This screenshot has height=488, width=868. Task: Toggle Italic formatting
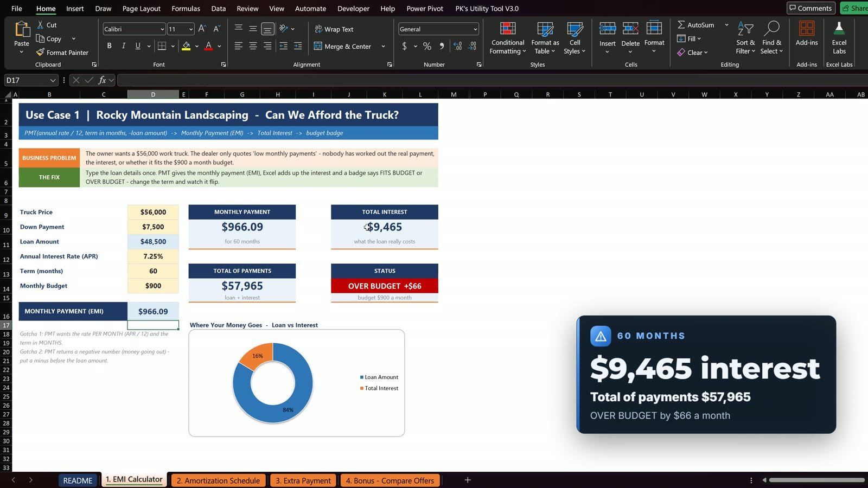tap(124, 46)
